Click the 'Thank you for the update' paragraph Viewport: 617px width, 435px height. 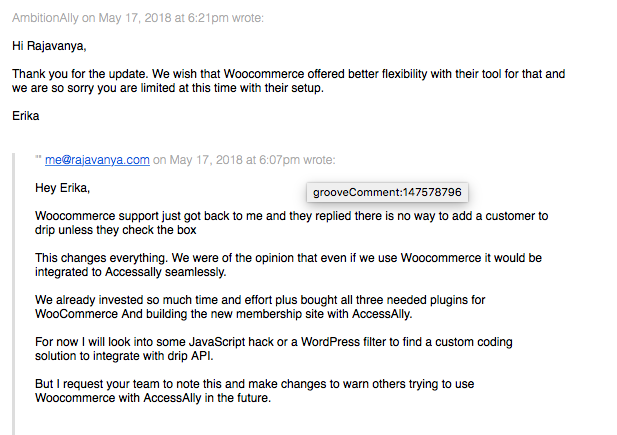click(288, 81)
